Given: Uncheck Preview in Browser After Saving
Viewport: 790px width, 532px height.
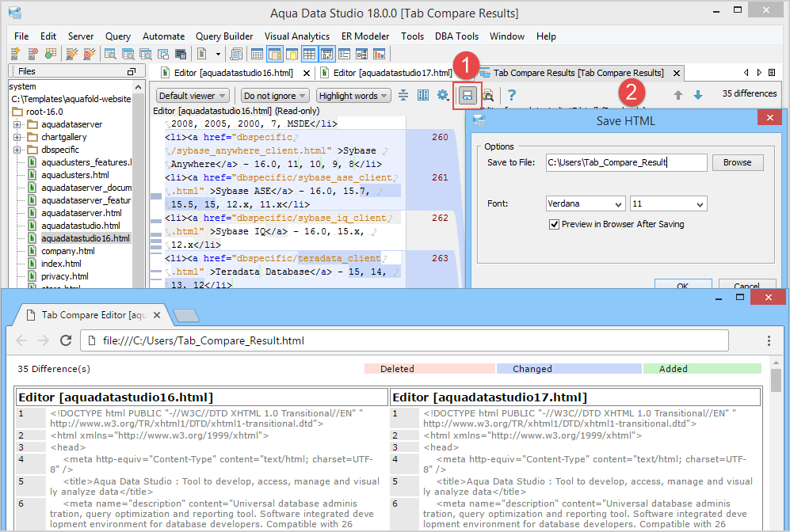Looking at the screenshot, I should 555,224.
